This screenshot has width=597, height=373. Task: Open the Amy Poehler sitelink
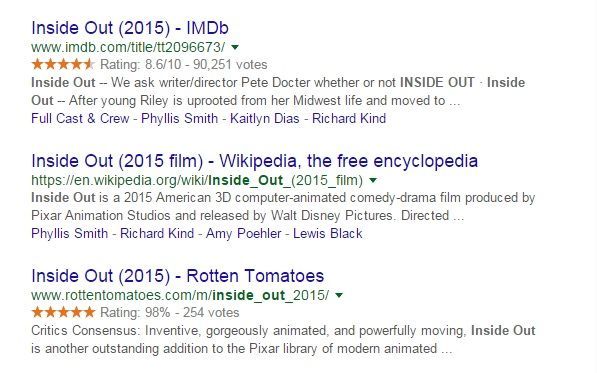(243, 233)
